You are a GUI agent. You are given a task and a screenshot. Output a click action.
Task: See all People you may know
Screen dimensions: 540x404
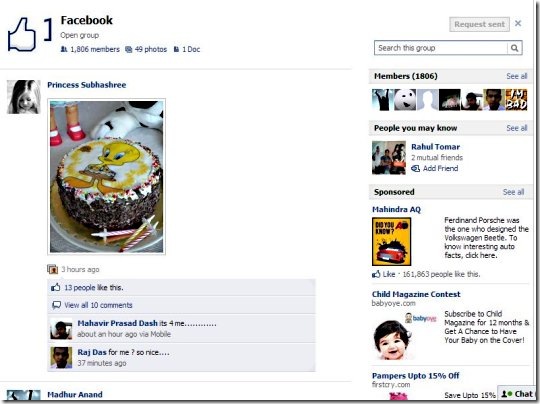click(517, 128)
